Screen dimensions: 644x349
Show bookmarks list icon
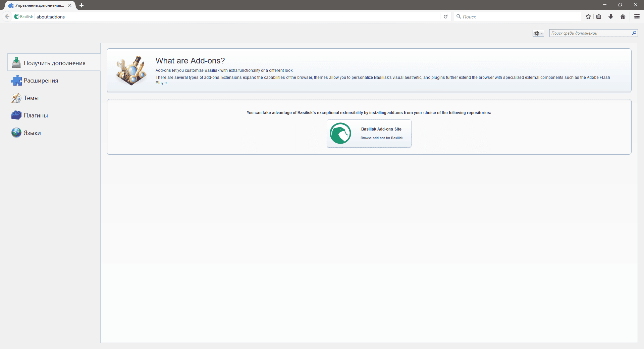click(x=599, y=16)
